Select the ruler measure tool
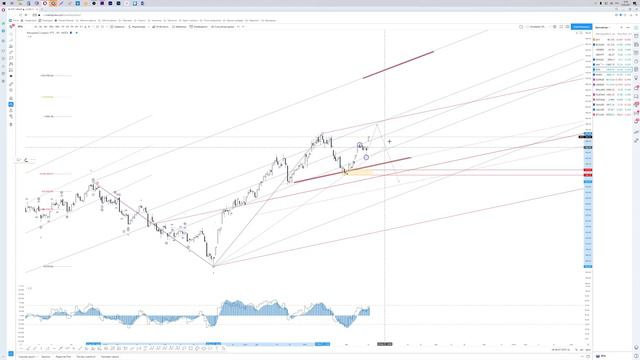The height and width of the screenshot is (360, 640). (x=11, y=84)
